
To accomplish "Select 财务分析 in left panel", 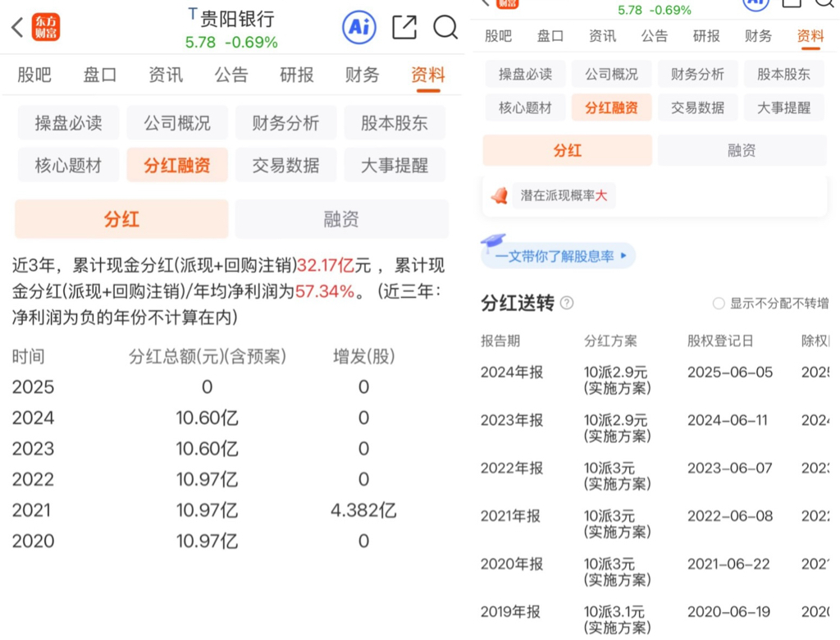I will (286, 123).
